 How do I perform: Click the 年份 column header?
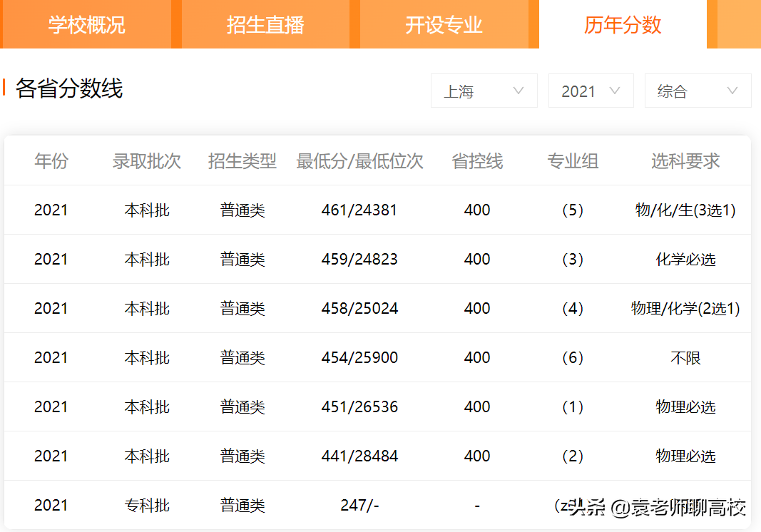[x=51, y=161]
